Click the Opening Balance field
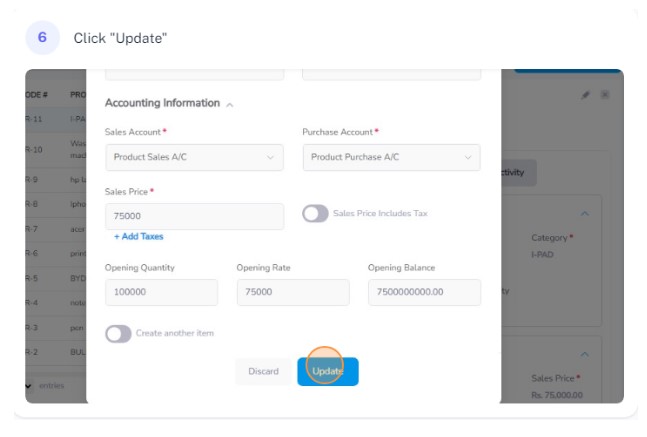Image resolution: width=647 pixels, height=437 pixels. point(425,292)
